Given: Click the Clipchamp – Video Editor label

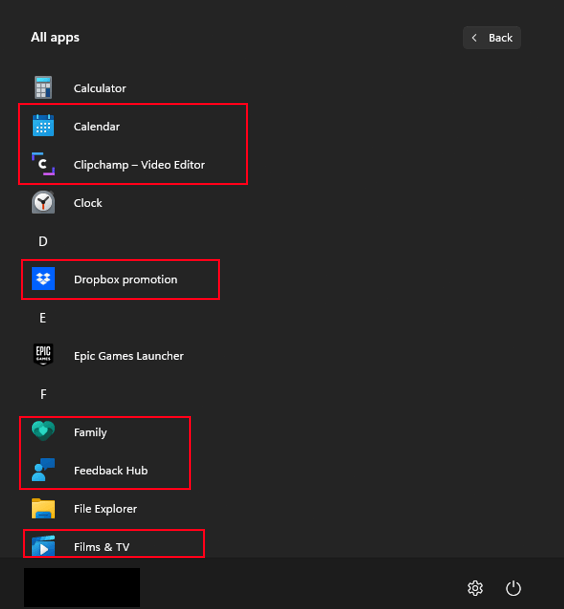Looking at the screenshot, I should tap(139, 165).
